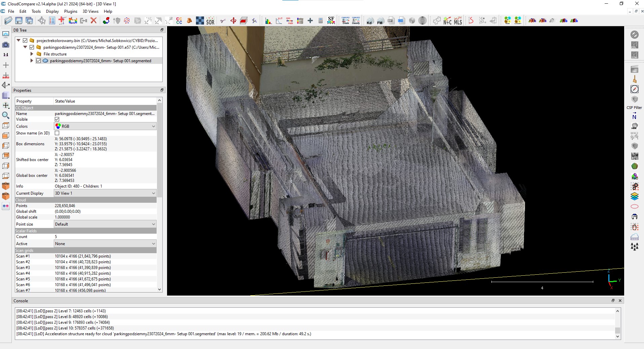Click the Properties panel scroll down arrow
Image resolution: width=644 pixels, height=349 pixels.
click(x=160, y=289)
